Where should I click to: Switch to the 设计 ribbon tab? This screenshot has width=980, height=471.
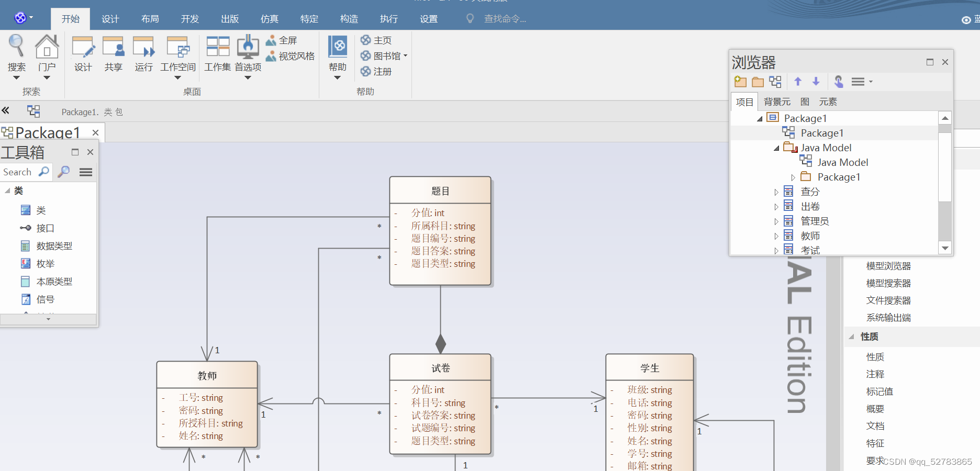point(110,19)
